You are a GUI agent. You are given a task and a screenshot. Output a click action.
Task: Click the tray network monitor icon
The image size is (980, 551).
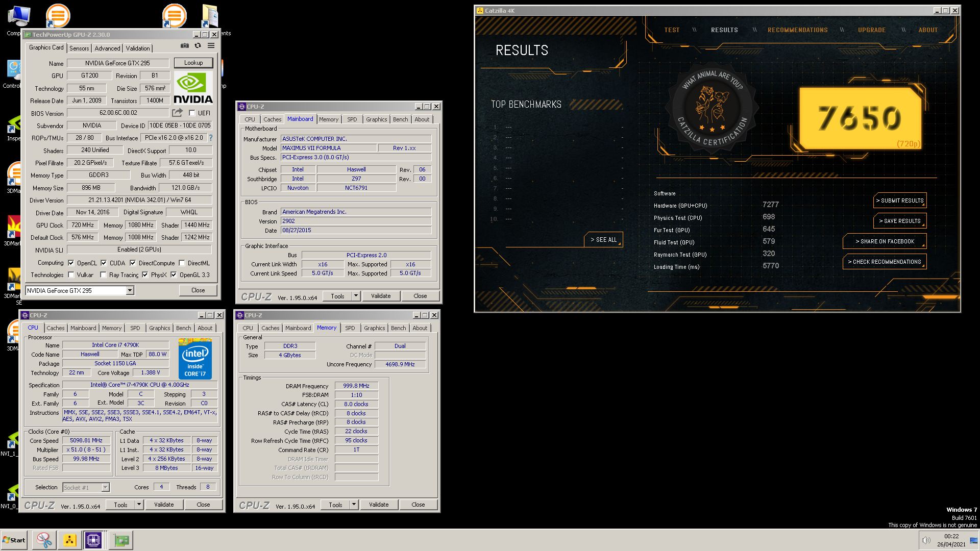974,541
